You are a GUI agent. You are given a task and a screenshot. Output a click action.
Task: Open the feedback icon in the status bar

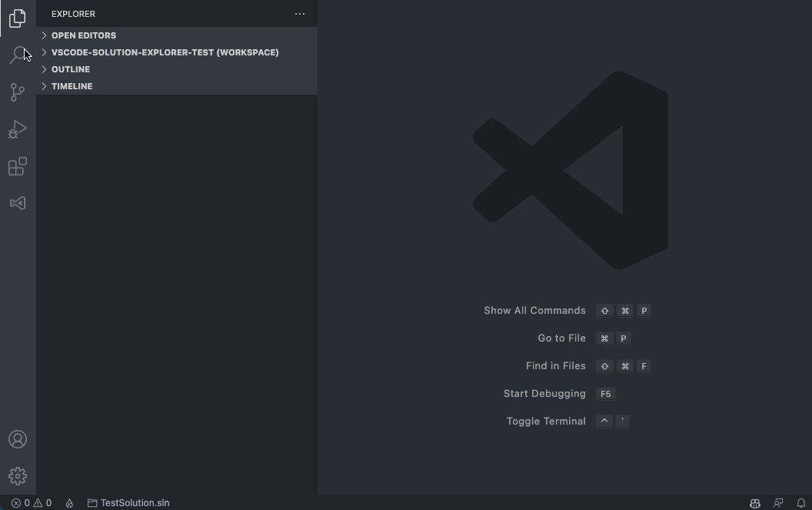[778, 503]
